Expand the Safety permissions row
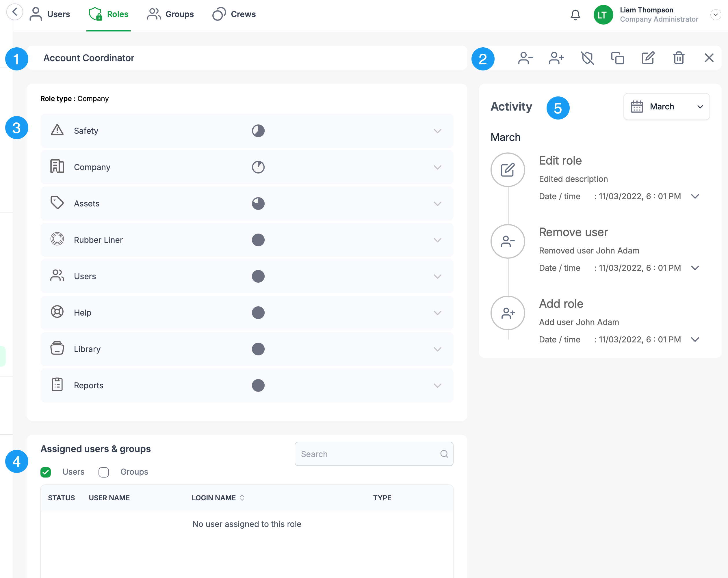Viewport: 728px width, 578px height. (437, 131)
